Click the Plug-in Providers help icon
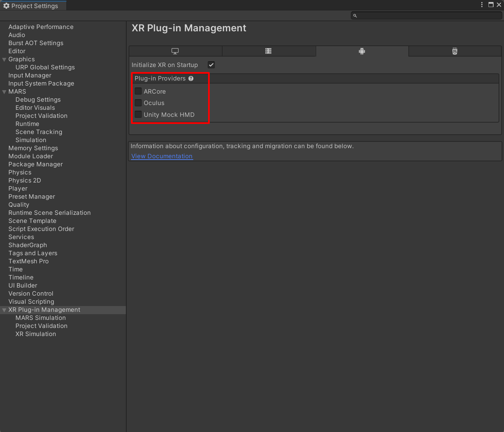 coord(191,78)
